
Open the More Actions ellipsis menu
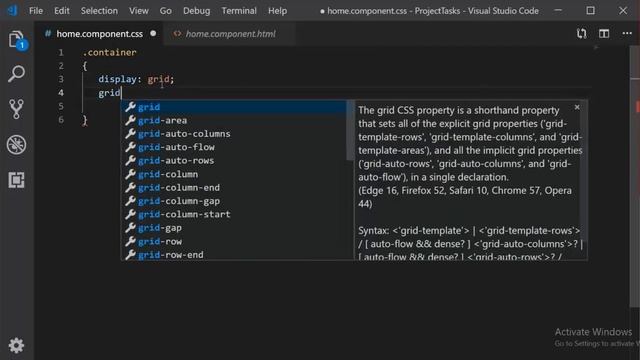(627, 34)
